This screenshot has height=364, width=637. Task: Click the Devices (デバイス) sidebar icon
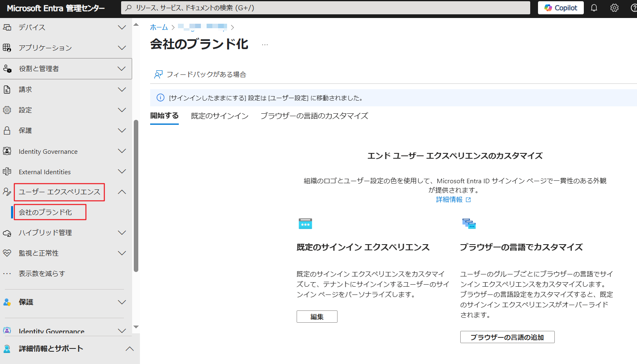[x=7, y=27]
